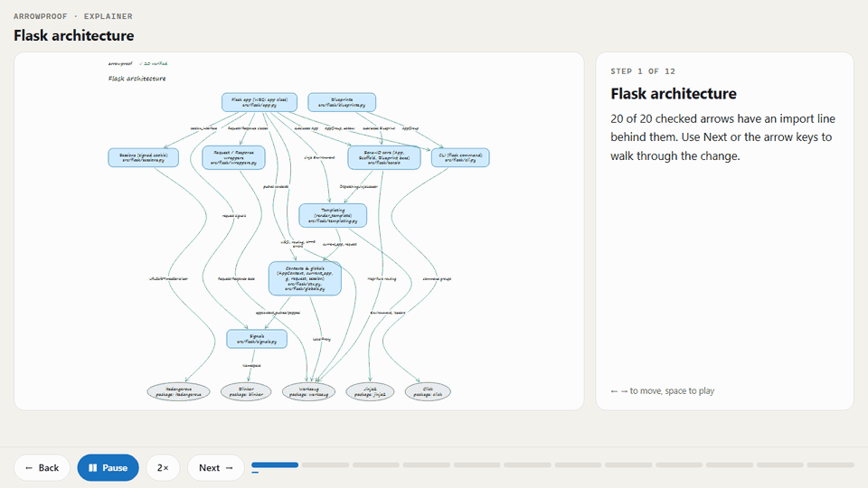Click the 'ARROWPROOF · EXPLAINER' header text
The height and width of the screenshot is (488, 868).
point(73,16)
